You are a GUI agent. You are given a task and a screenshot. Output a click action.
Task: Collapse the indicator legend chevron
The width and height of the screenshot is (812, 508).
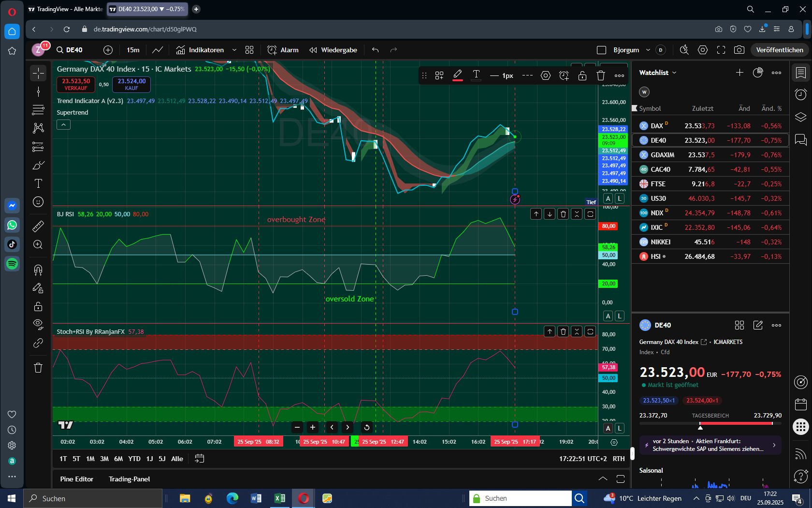coord(63,125)
